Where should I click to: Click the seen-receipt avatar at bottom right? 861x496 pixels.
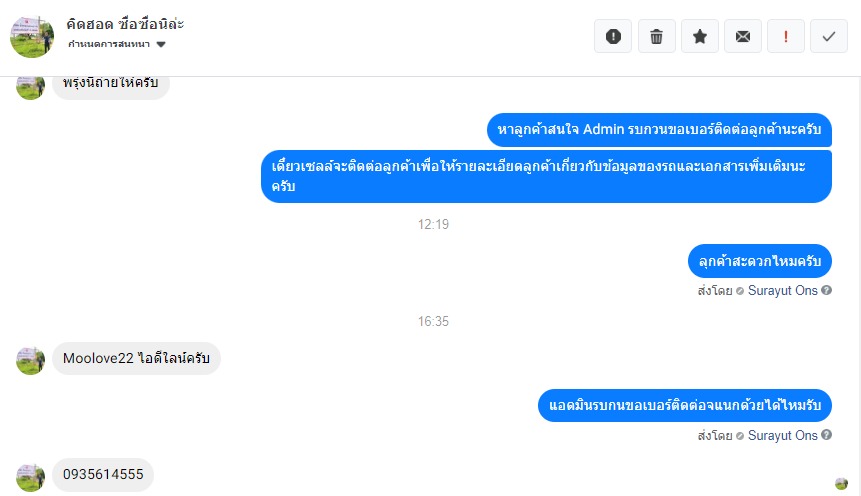[841, 483]
